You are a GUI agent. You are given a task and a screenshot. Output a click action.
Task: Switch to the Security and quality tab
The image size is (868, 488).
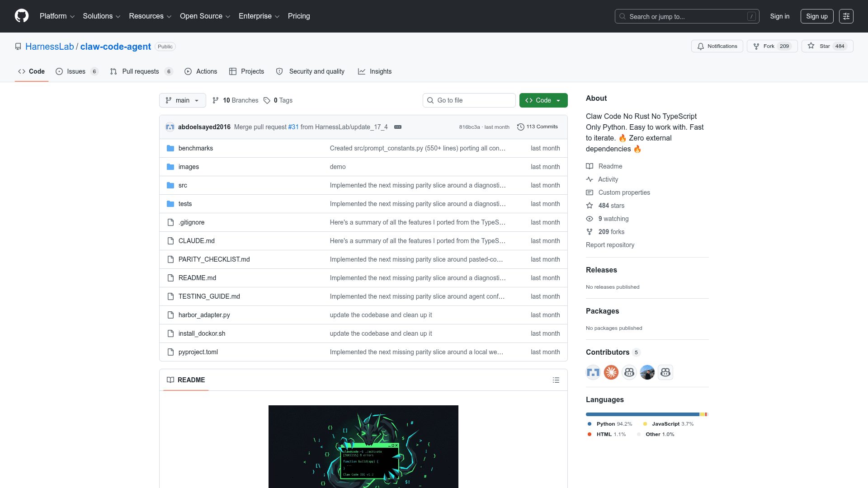[x=310, y=71]
